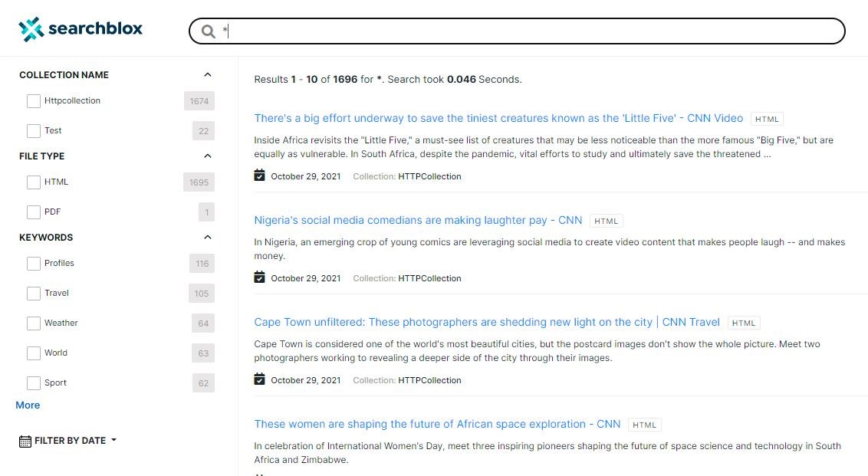Image resolution: width=868 pixels, height=476 pixels.
Task: Click the SearchBlox logo
Action: (81, 29)
